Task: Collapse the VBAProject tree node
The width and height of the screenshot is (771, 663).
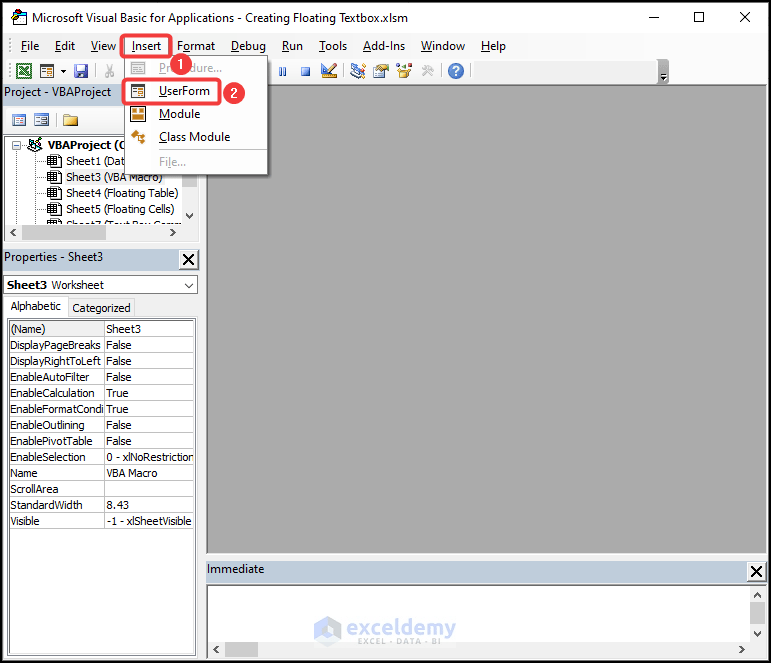Action: click(x=16, y=146)
